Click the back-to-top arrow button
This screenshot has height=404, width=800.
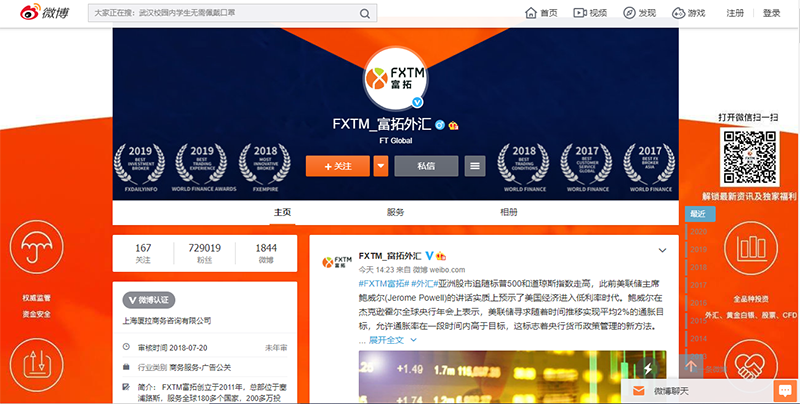691,366
